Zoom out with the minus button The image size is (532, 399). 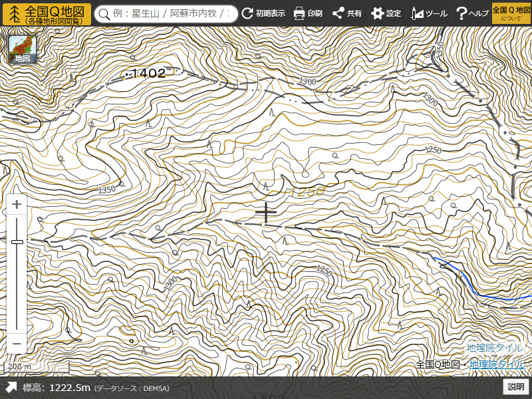[x=17, y=344]
